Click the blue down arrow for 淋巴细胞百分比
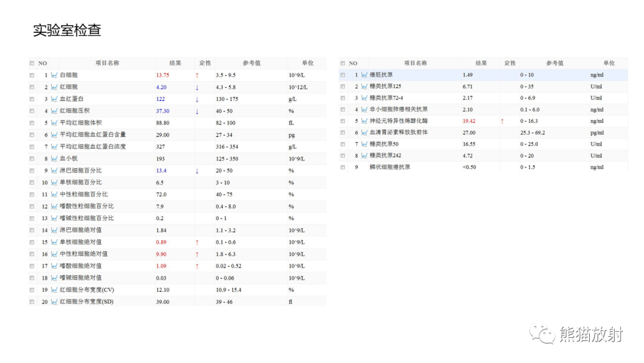The height and width of the screenshot is (363, 644). pyautogui.click(x=197, y=171)
